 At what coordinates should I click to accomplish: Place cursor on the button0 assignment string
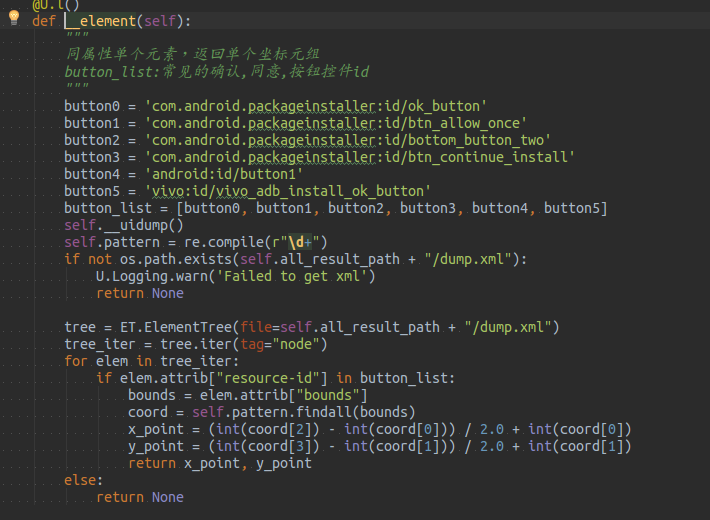coord(315,106)
